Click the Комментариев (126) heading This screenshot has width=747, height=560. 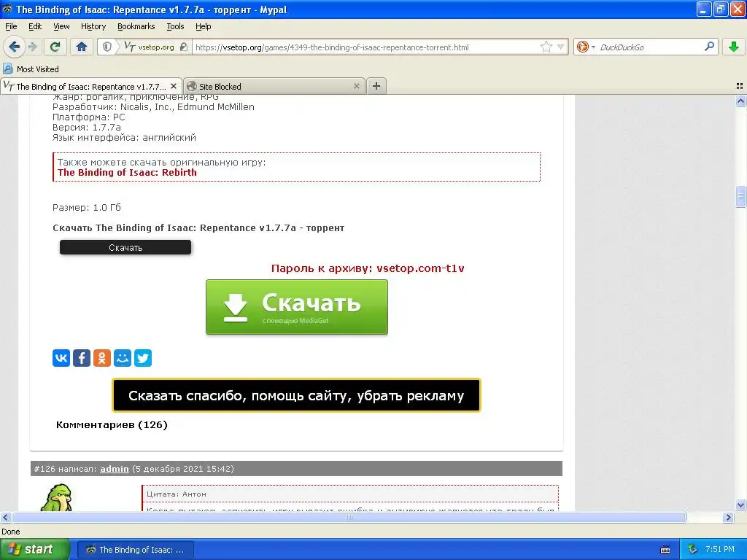pos(112,424)
